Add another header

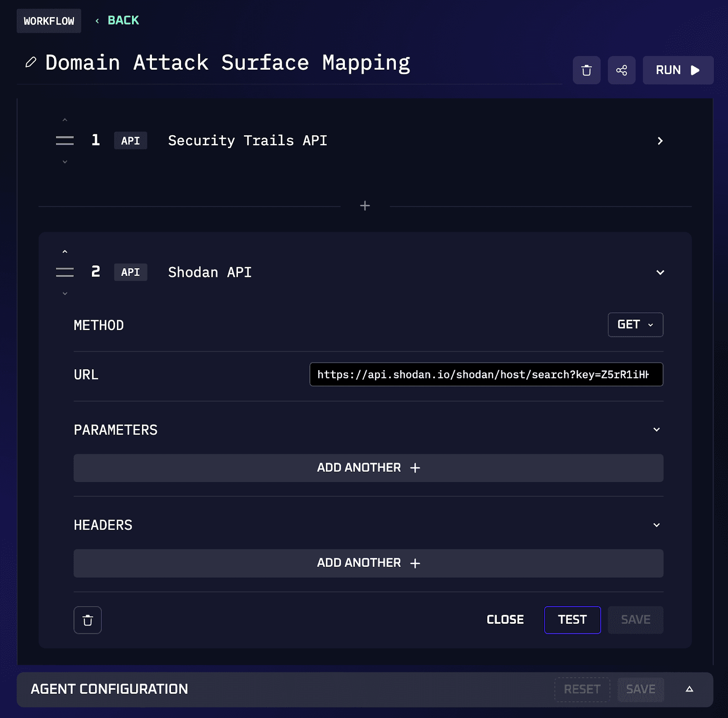[369, 563]
